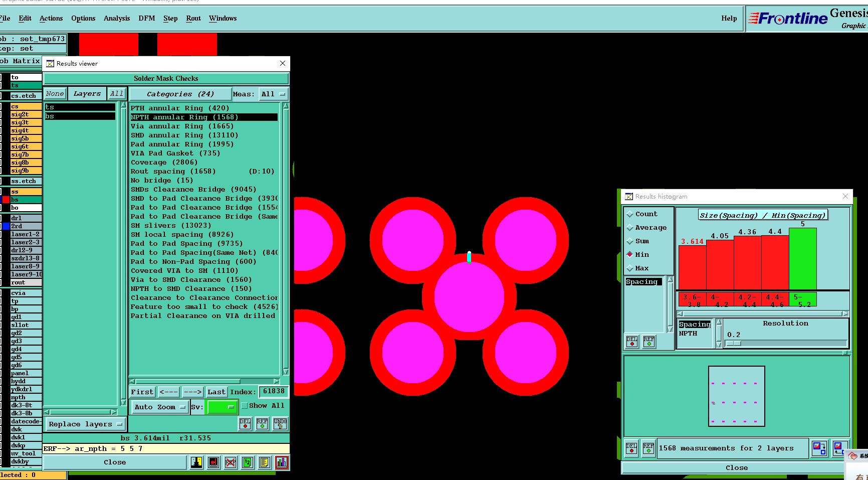
Task: Select the ts layer in list
Action: click(x=80, y=107)
